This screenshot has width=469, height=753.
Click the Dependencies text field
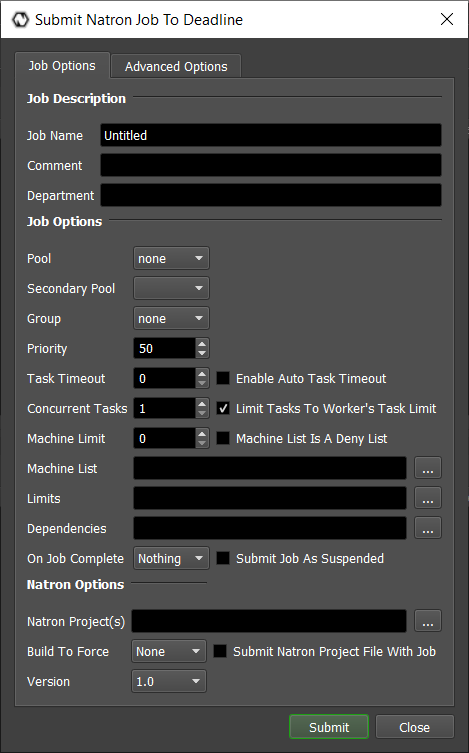[270, 528]
